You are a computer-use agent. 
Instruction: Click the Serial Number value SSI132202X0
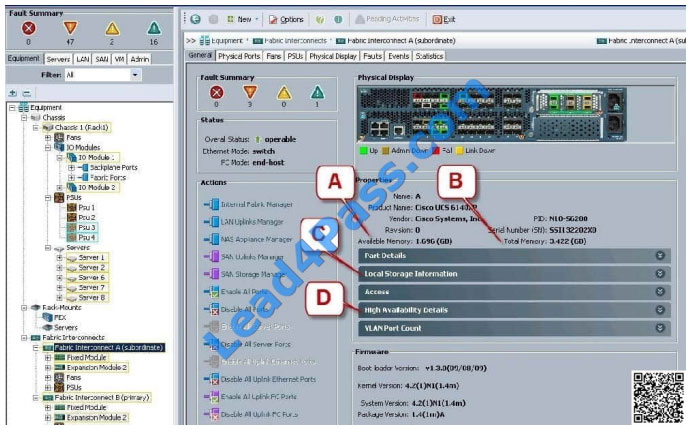(x=573, y=230)
